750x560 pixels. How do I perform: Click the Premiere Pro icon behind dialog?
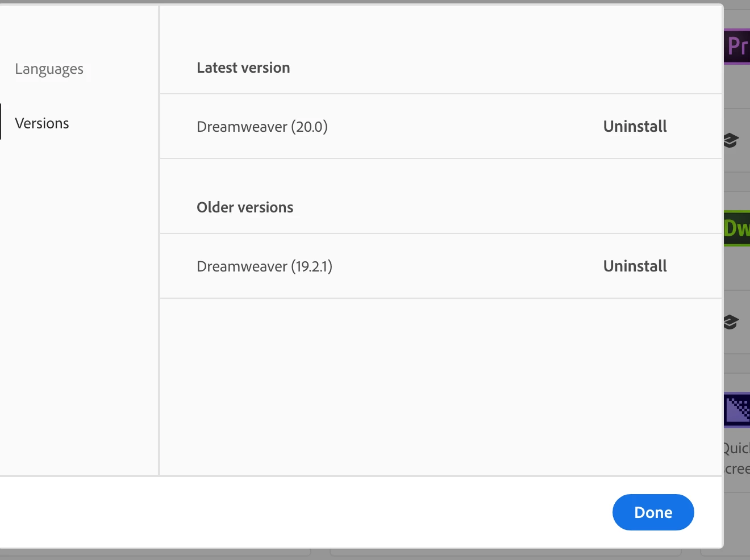737,46
